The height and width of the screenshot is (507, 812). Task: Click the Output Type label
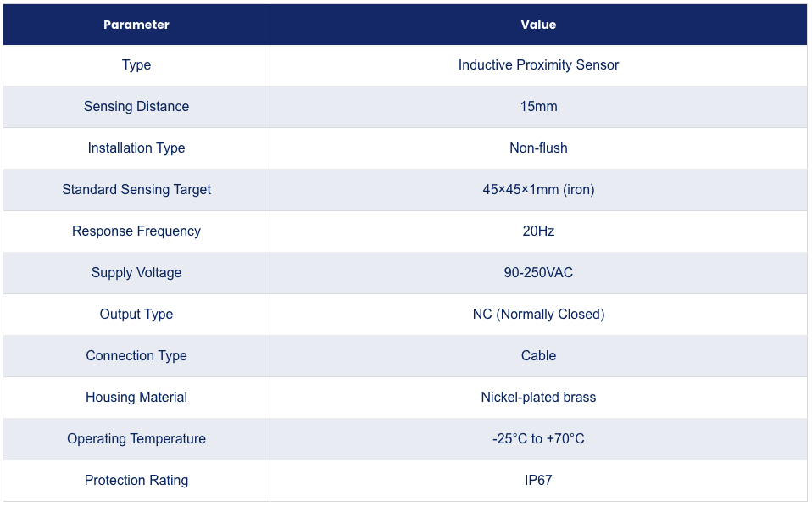pyautogui.click(x=136, y=315)
